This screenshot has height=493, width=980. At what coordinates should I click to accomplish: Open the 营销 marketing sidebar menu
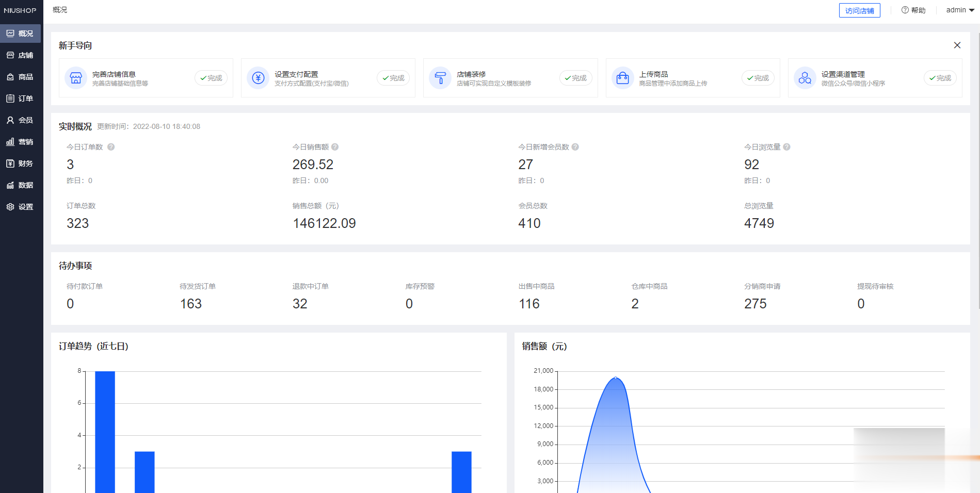[21, 142]
